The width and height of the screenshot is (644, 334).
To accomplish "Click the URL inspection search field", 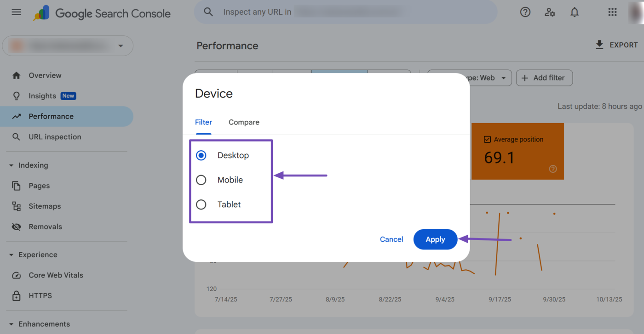I will [x=345, y=12].
